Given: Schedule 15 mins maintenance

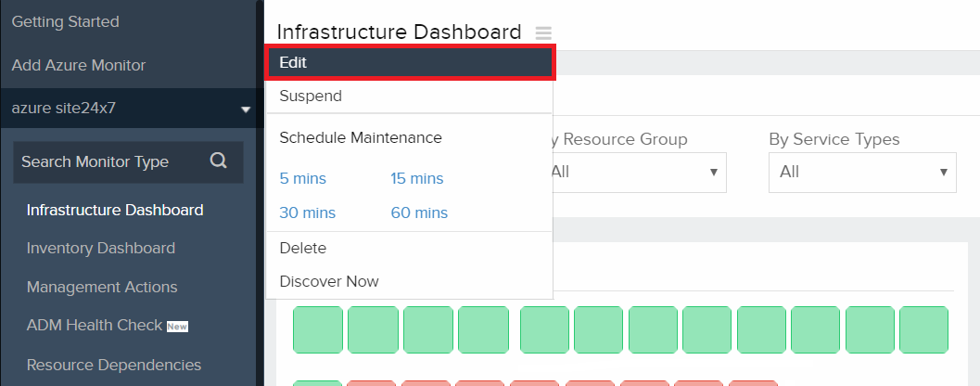Looking at the screenshot, I should coord(417,178).
